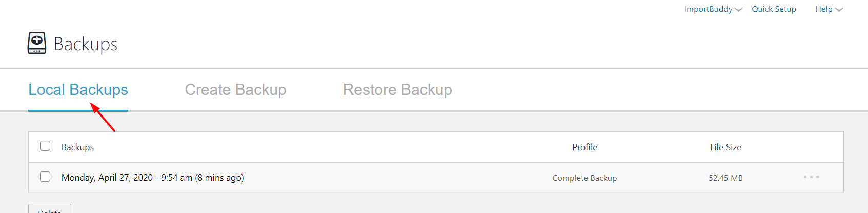The height and width of the screenshot is (213, 868).
Task: Switch to the Local Backups tab
Action: click(x=78, y=90)
